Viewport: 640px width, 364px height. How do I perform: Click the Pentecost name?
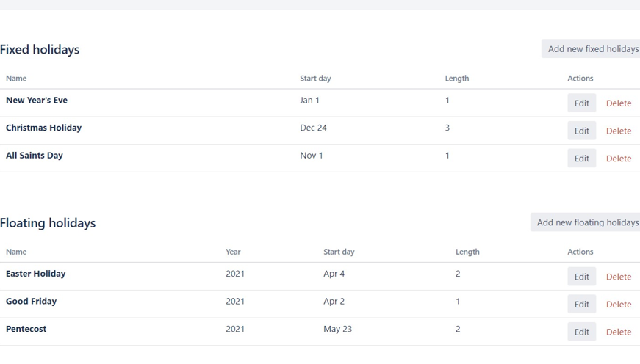tap(26, 329)
